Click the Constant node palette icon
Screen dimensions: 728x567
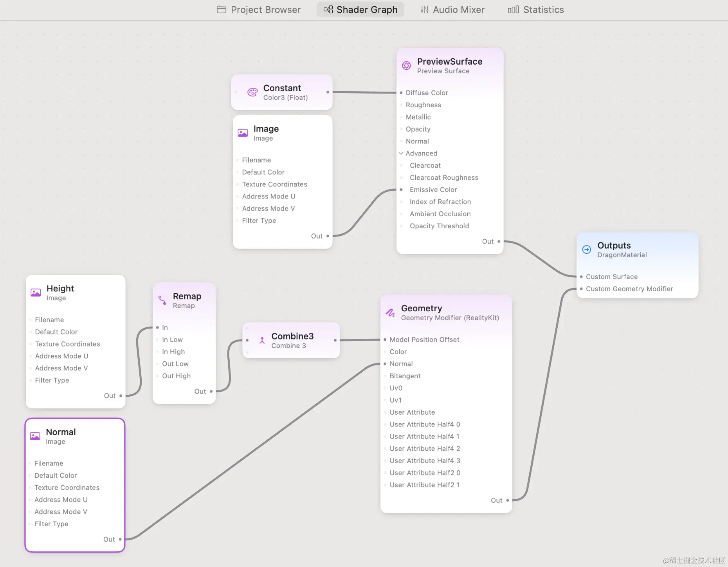252,92
